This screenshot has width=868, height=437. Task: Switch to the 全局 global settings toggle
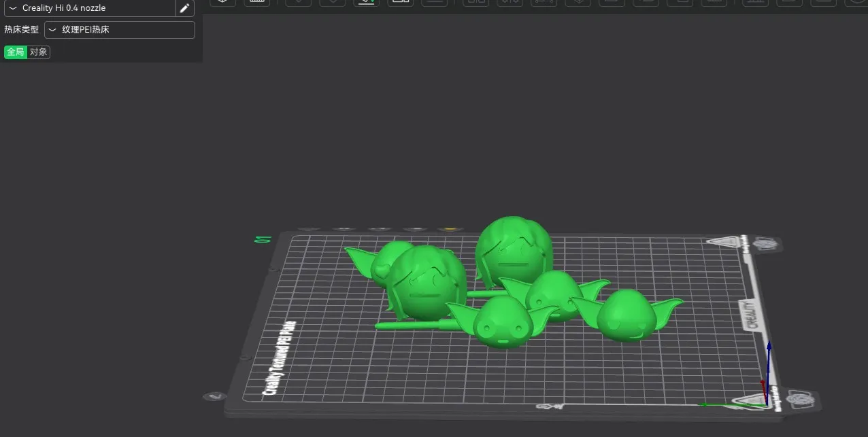16,52
